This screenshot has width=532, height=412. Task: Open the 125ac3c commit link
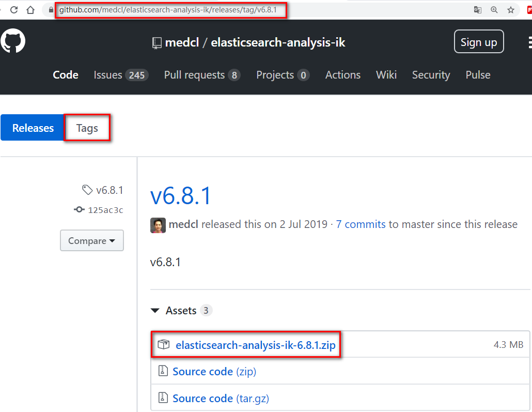[x=105, y=210]
